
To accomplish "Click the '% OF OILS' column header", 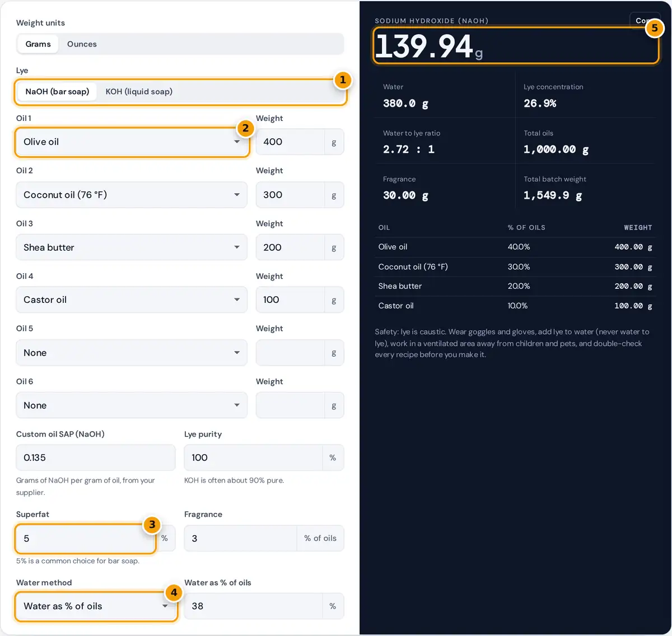I will click(526, 228).
